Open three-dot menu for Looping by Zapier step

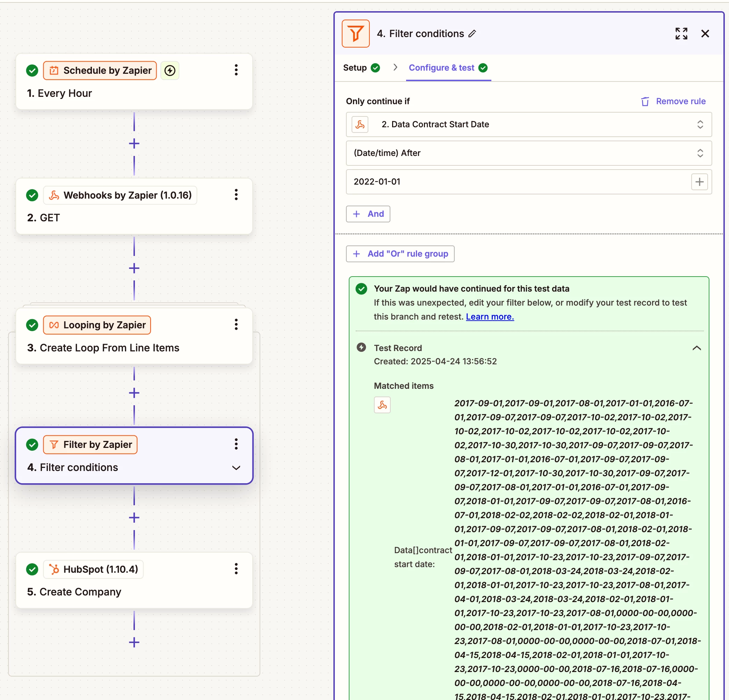tap(236, 324)
